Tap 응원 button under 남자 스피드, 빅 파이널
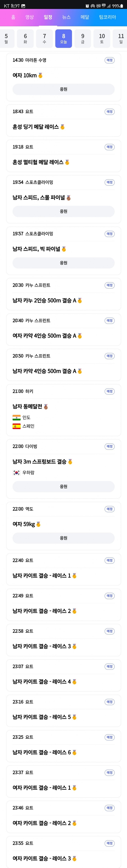The height and width of the screenshot is (868, 127). (x=64, y=263)
